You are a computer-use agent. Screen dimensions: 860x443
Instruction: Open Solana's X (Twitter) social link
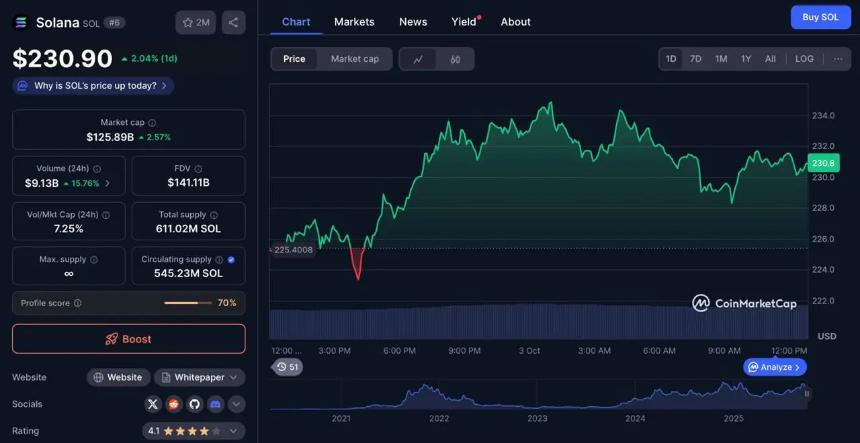[153, 404]
